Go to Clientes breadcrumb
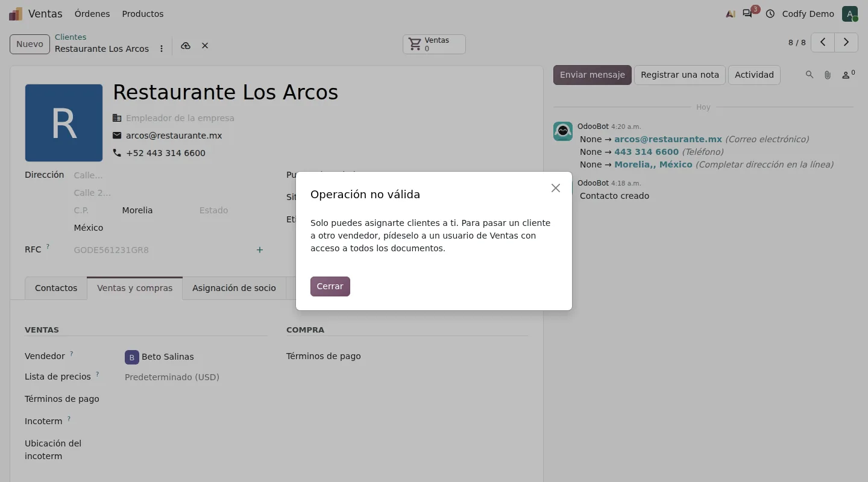This screenshot has height=482, width=868. (71, 37)
